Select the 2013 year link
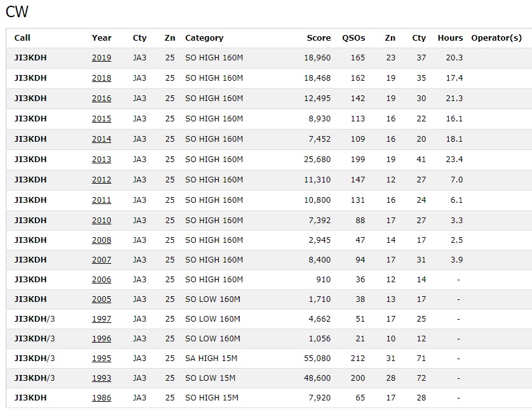This screenshot has height=410, width=532. (102, 160)
